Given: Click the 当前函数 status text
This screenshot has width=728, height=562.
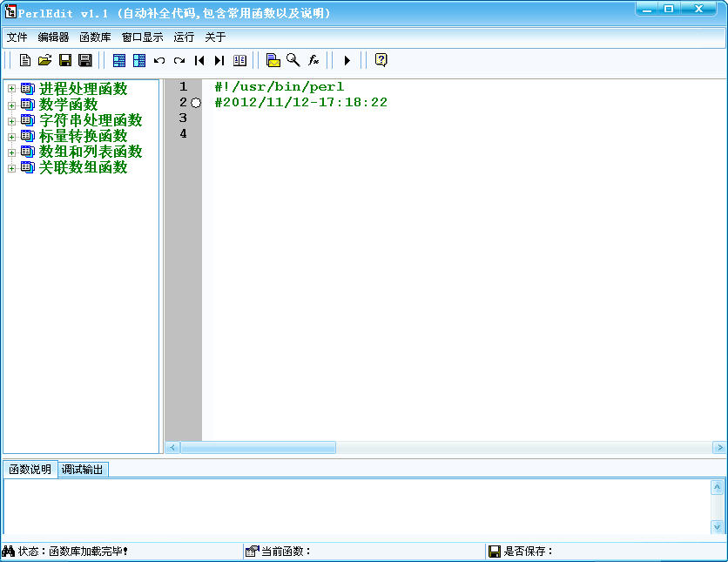Looking at the screenshot, I should tap(286, 552).
